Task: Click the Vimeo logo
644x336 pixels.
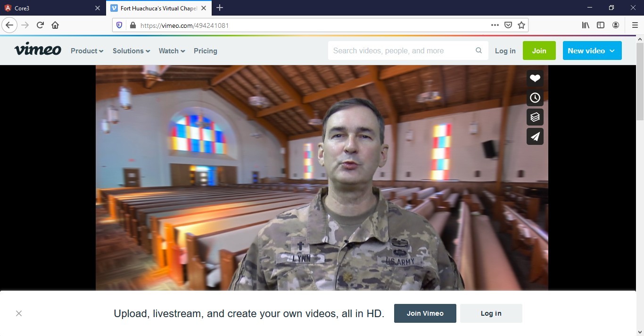Action: coord(38,50)
